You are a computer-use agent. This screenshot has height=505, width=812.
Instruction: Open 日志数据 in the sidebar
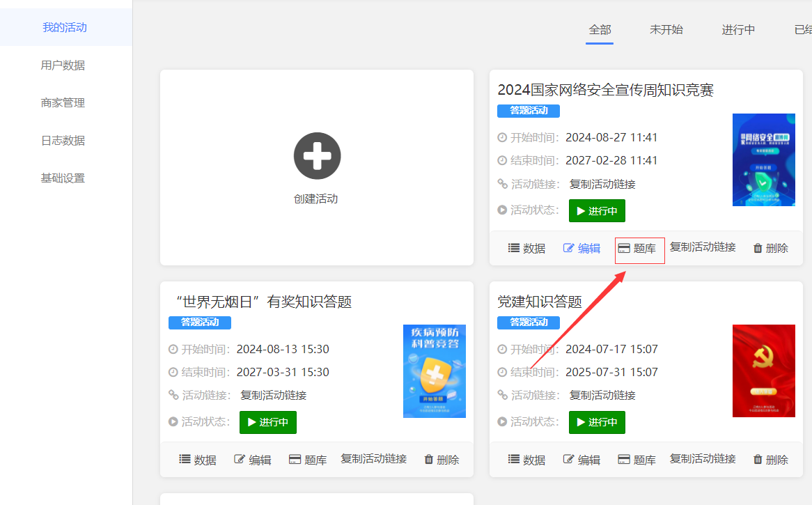click(63, 141)
